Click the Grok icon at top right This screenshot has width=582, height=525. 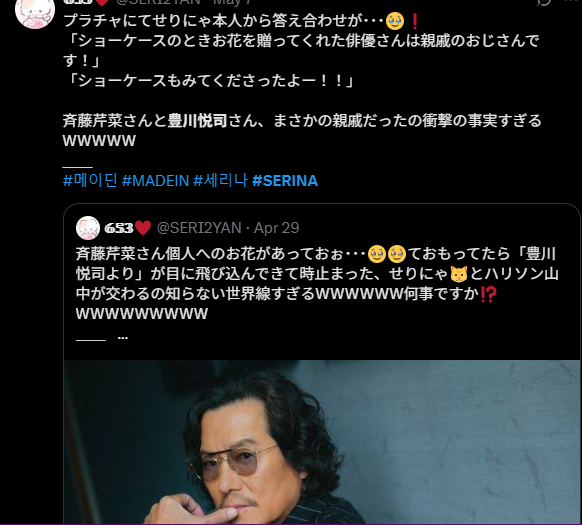[x=543, y=2]
